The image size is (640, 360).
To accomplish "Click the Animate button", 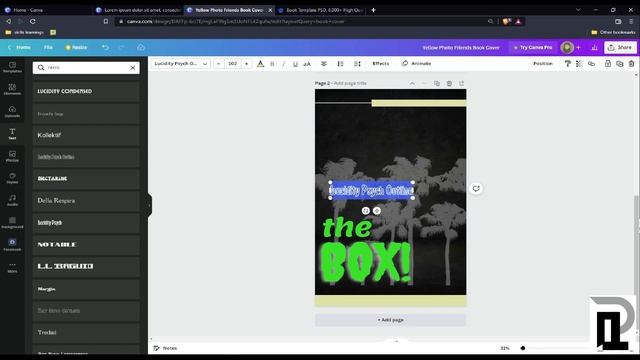I will tap(417, 64).
